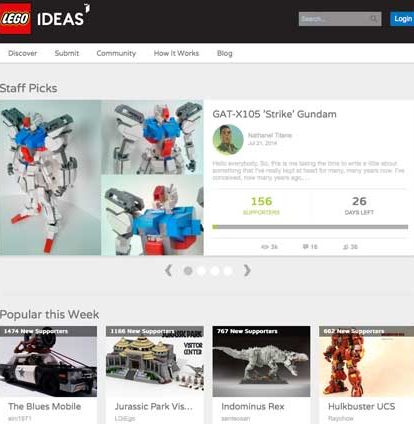This screenshot has height=424, width=414.
Task: Go to previous Staff Pick with left arrow
Action: pyautogui.click(x=168, y=270)
